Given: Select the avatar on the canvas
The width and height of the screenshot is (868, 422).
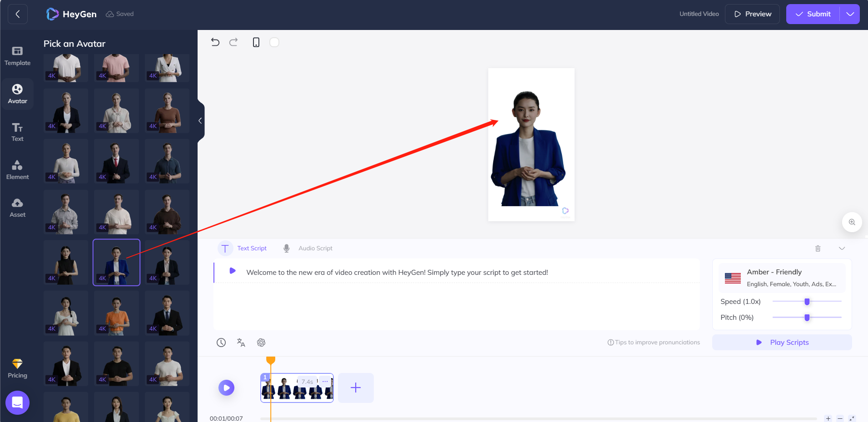Looking at the screenshot, I should [x=528, y=149].
